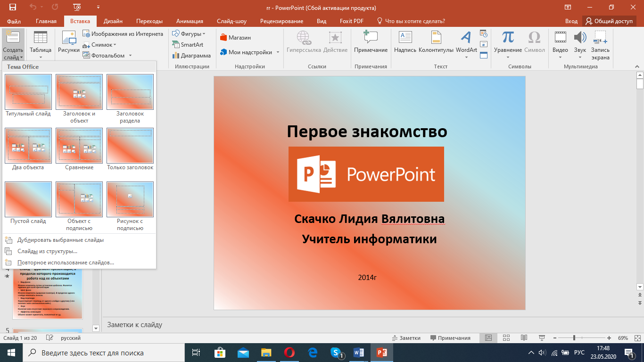644x362 pixels.
Task: Click zoom percentage 69% in status bar
Action: pos(623,338)
